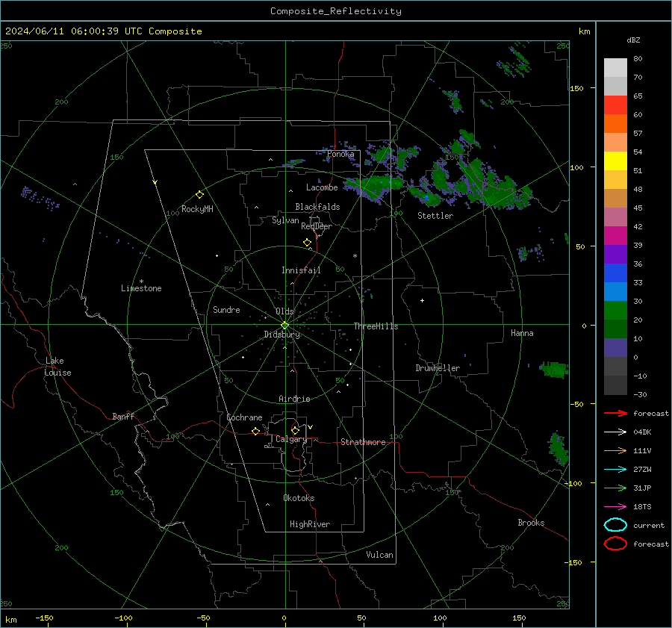Select the slate purple 10 dBZ swatch

pyautogui.click(x=615, y=347)
